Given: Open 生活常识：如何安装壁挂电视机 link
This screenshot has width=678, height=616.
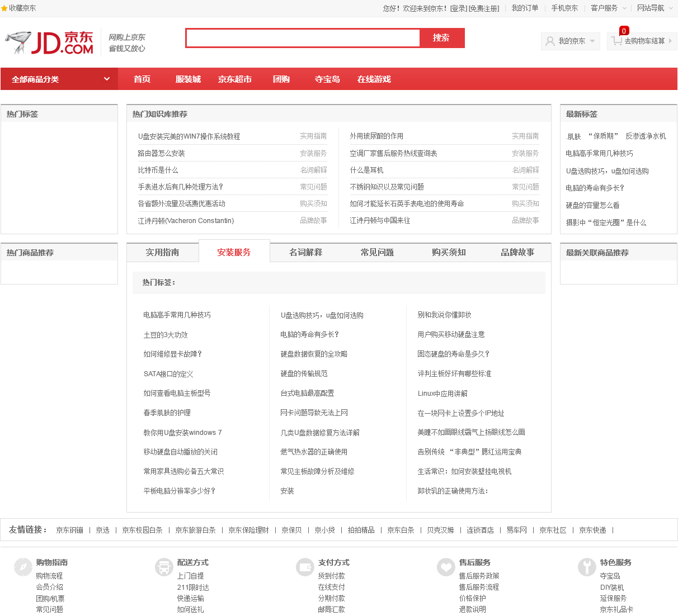Looking at the screenshot, I should point(465,471).
